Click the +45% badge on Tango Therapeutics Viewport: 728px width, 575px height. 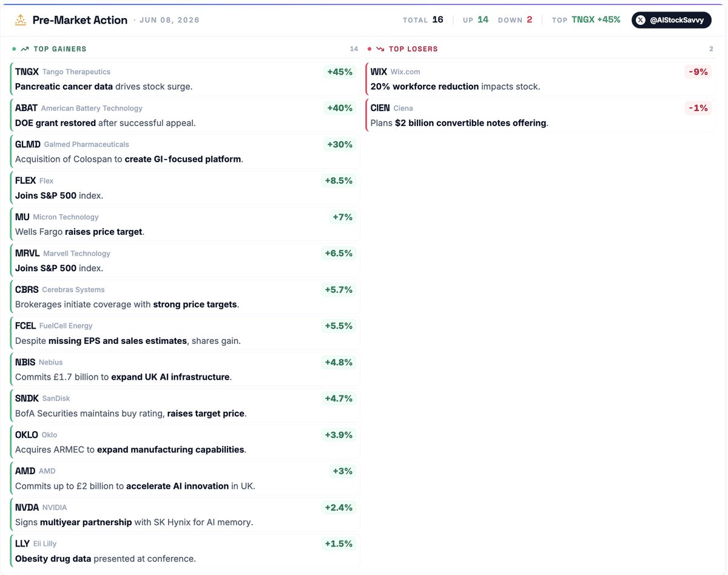(x=340, y=72)
